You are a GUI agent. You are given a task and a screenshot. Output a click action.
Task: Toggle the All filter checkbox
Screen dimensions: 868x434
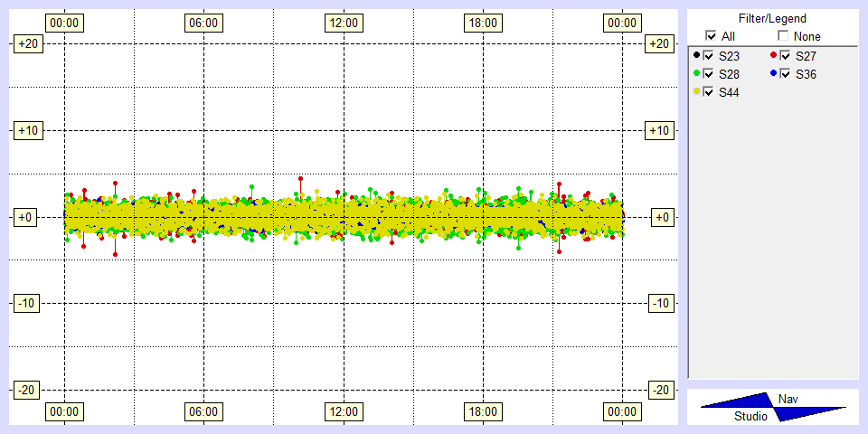coord(711,36)
